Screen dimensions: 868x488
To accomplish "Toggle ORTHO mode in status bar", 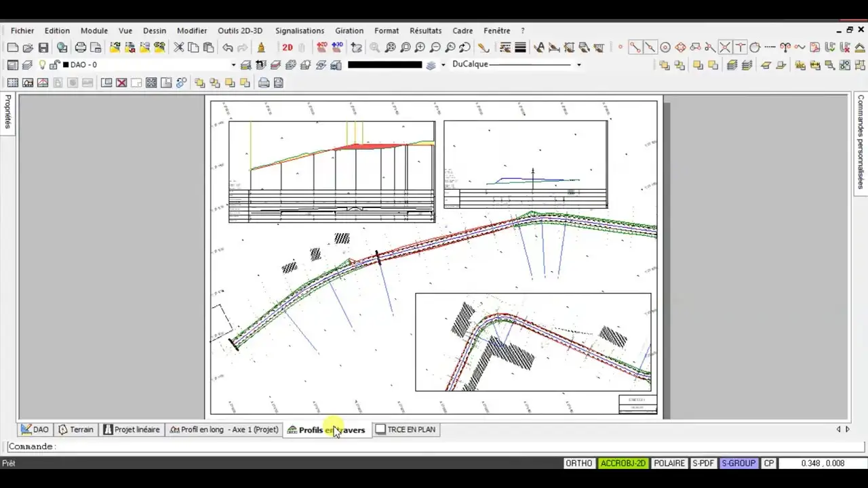I will point(578,464).
